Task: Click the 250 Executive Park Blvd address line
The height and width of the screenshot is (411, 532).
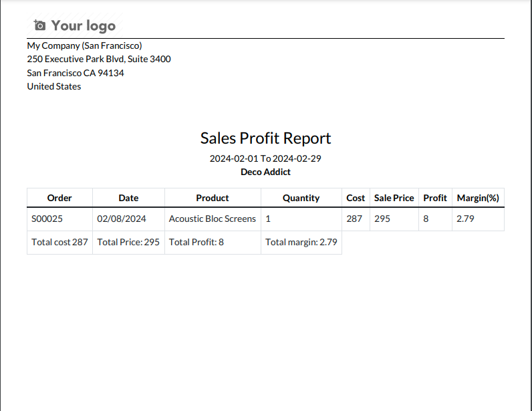Action: point(99,59)
